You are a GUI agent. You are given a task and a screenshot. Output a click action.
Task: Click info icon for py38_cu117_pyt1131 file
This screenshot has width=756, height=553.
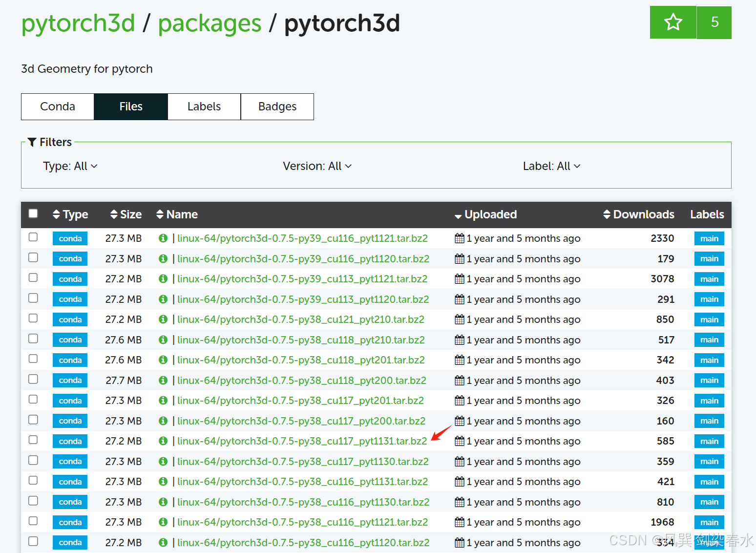[163, 441]
